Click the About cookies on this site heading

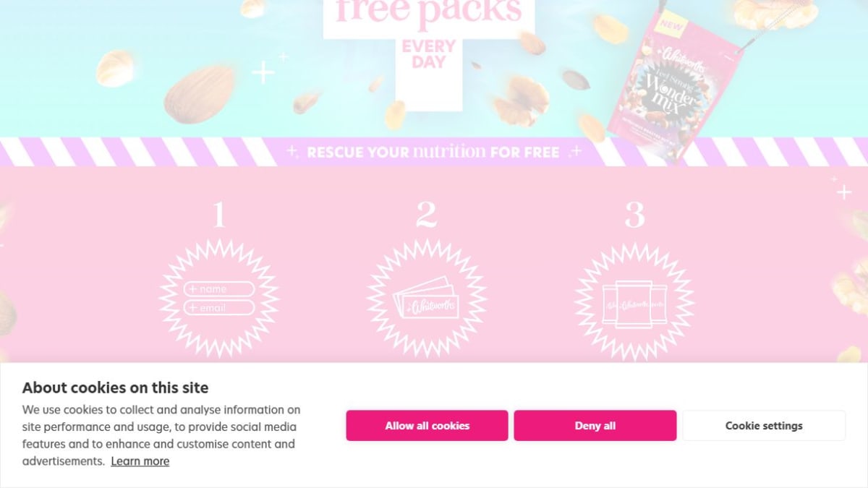pyautogui.click(x=115, y=388)
